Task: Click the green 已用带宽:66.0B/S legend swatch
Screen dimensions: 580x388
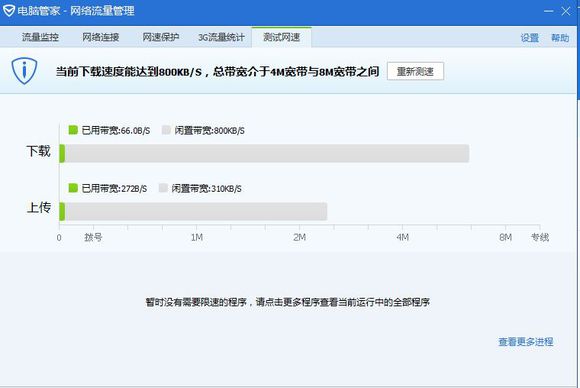Action: click(73, 130)
